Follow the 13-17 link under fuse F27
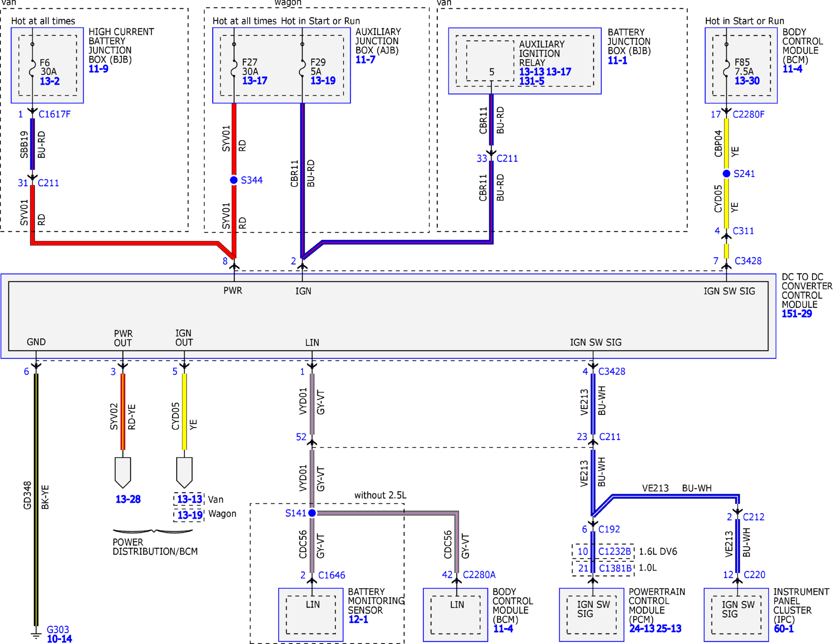The height and width of the screenshot is (644, 833). [255, 81]
